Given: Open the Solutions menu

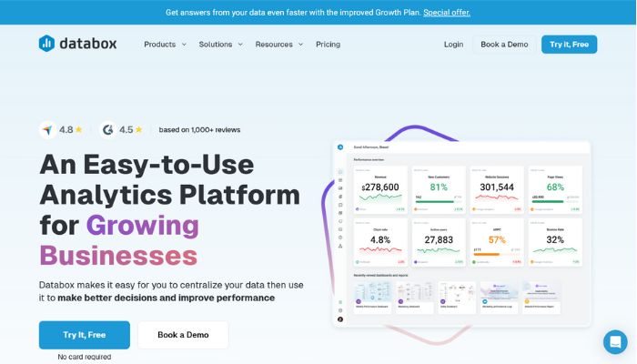Looking at the screenshot, I should point(216,45).
